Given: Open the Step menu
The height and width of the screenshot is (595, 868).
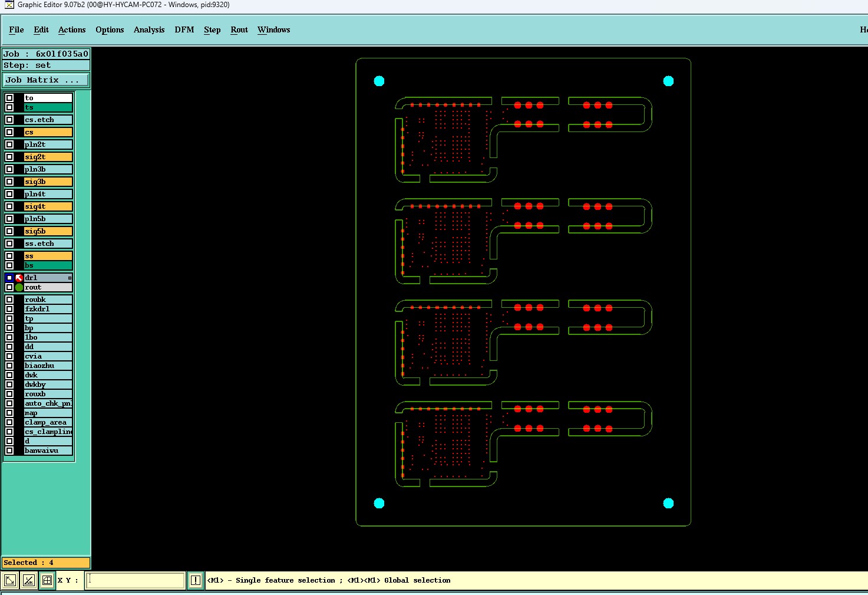Looking at the screenshot, I should 212,29.
